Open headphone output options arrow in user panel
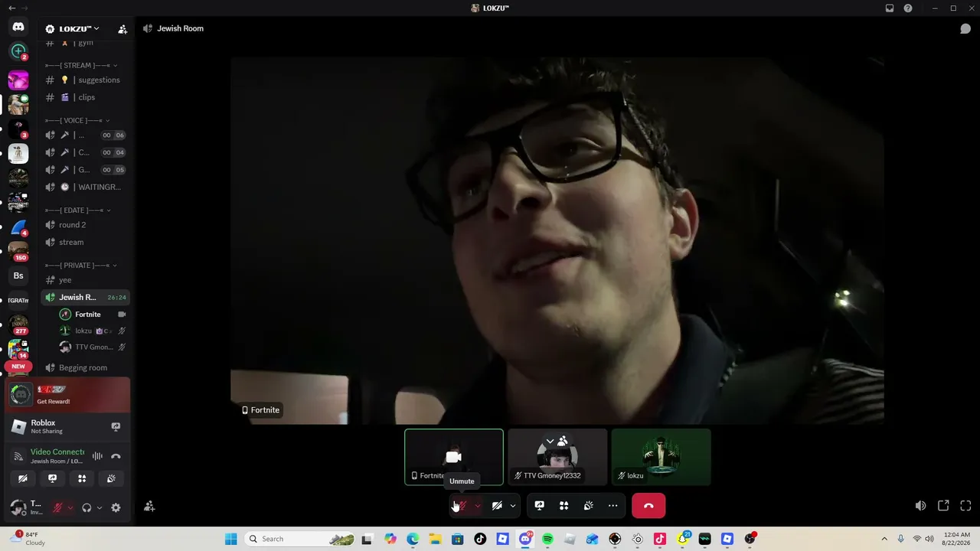Image resolution: width=980 pixels, height=551 pixels. (x=99, y=507)
